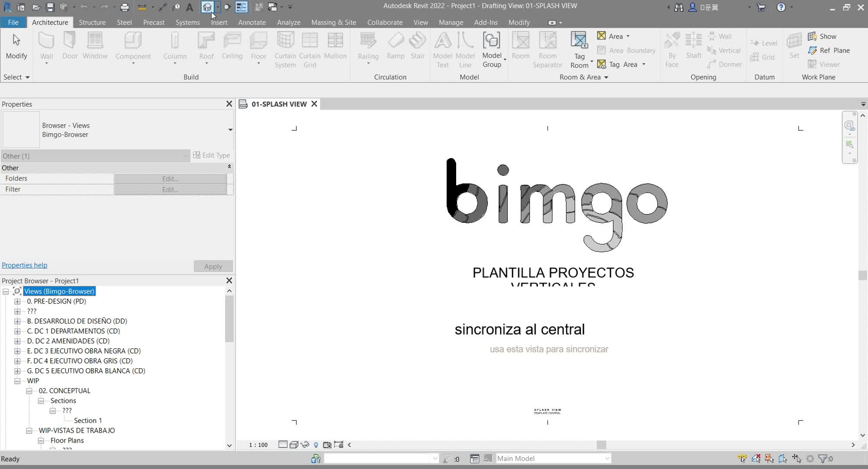
Task: Select the 01-SPLASH VIEW tab
Action: click(279, 104)
